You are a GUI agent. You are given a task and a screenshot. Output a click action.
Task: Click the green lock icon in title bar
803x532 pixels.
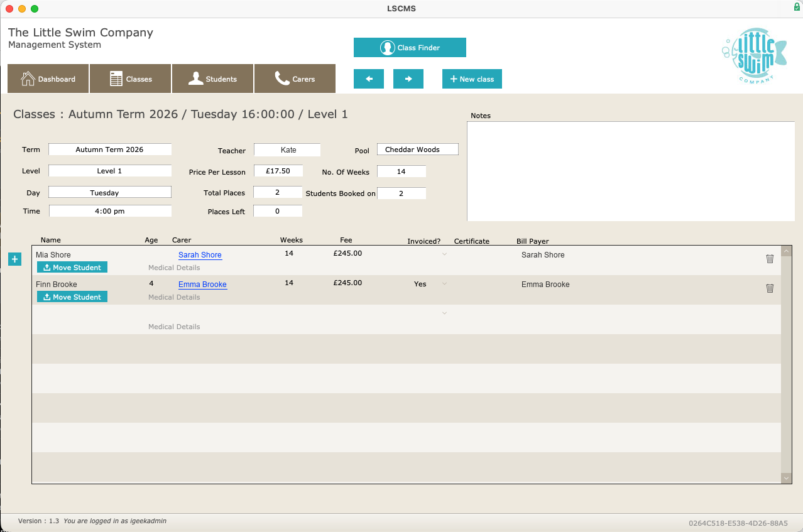[797, 8]
